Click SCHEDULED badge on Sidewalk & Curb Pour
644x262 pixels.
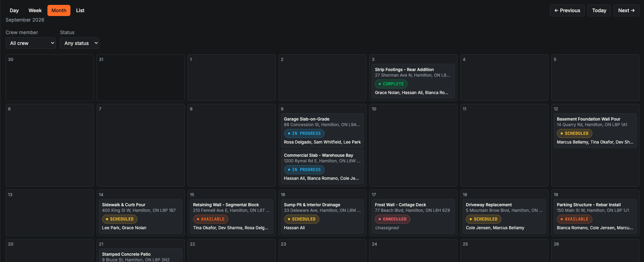[120, 219]
